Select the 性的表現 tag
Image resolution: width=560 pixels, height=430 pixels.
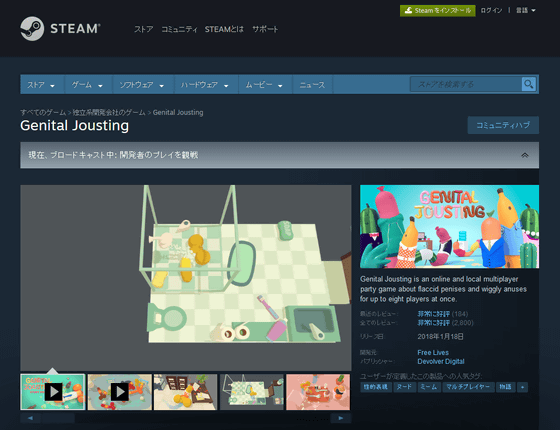point(376,387)
